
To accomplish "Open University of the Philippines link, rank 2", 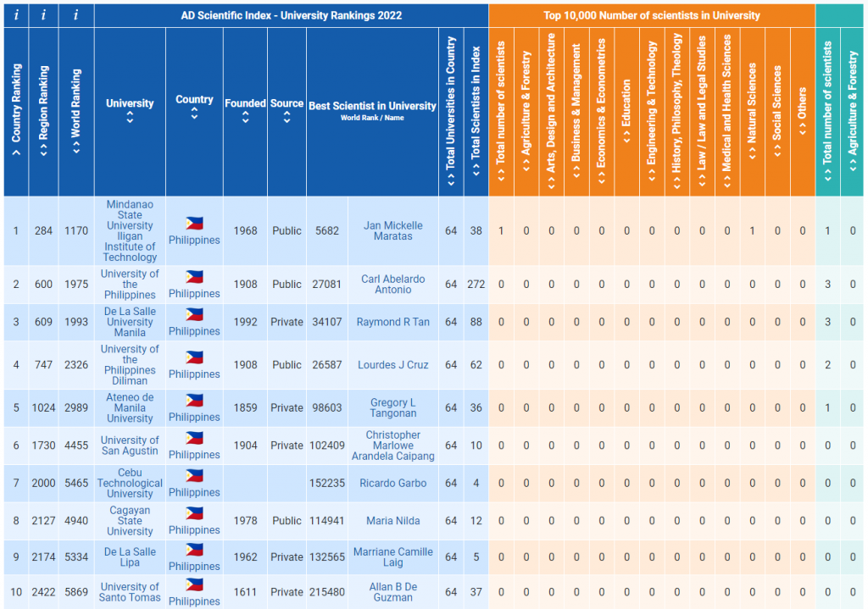I will coord(130,285).
